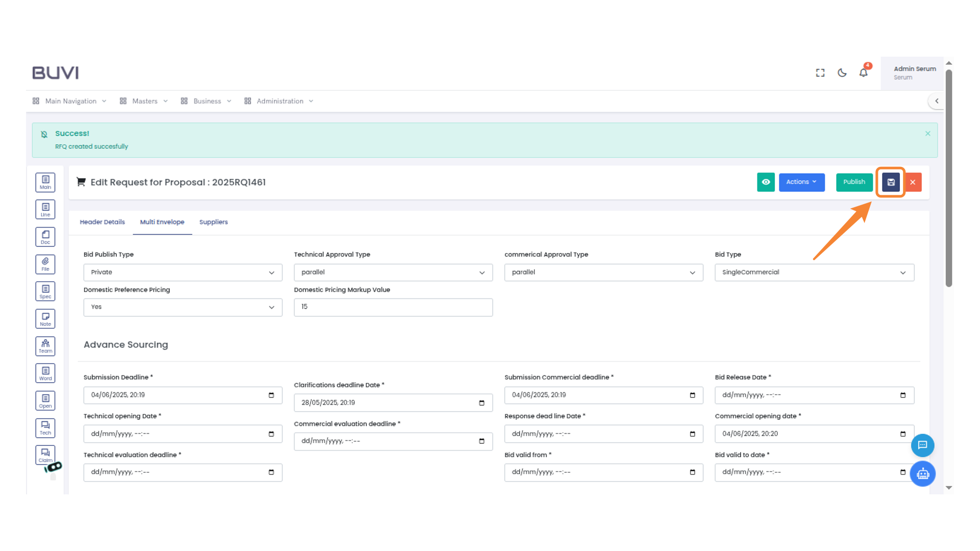980x551 pixels.
Task: Toggle fullscreen mode icon
Action: (820, 73)
